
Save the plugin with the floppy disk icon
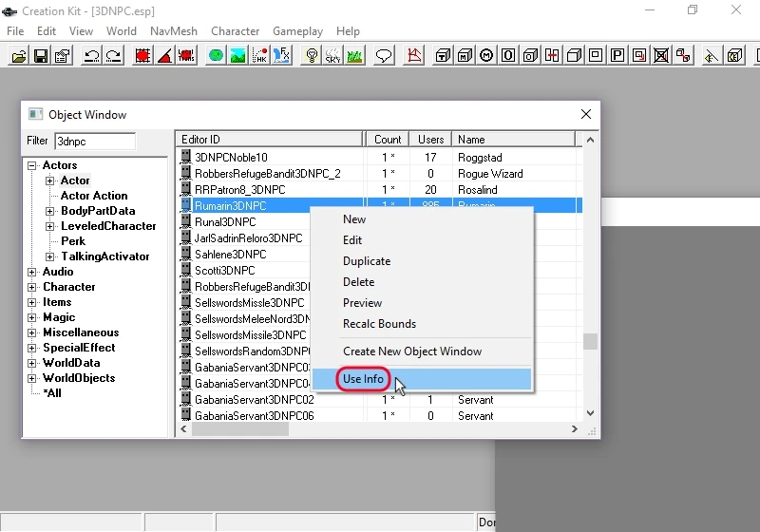pyautogui.click(x=41, y=56)
